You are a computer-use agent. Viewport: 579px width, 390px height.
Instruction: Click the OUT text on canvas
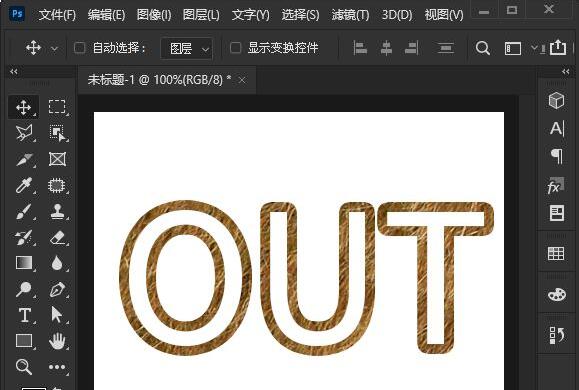306,278
